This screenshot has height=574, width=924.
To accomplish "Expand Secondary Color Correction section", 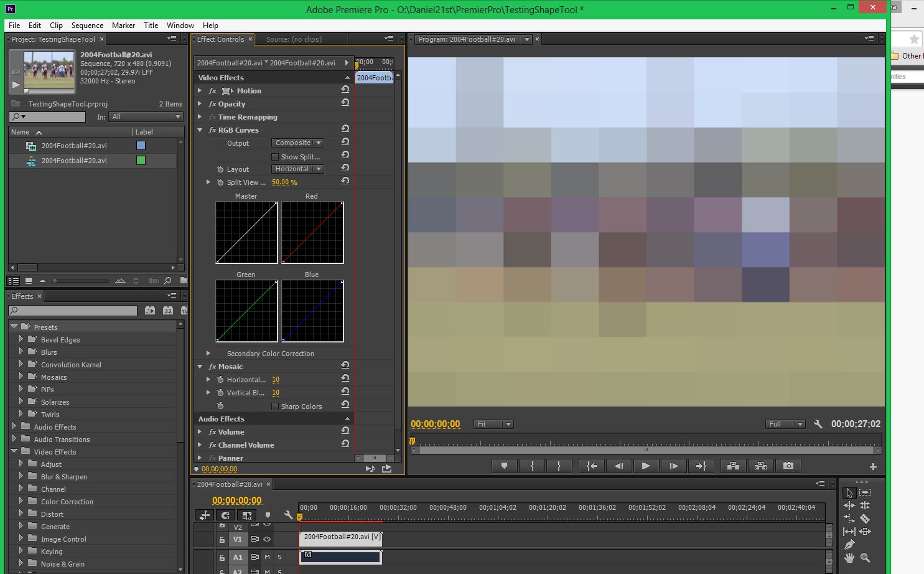I will [x=208, y=353].
